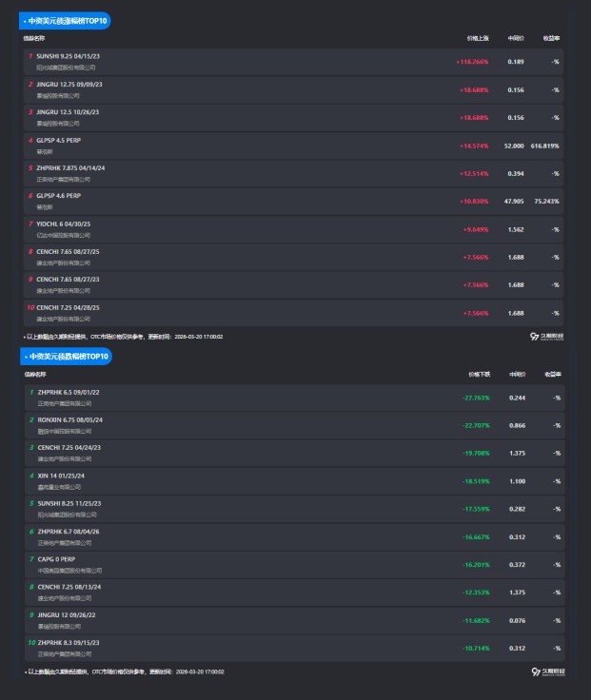Click the 收益率 header in the gainers table

pyautogui.click(x=551, y=38)
